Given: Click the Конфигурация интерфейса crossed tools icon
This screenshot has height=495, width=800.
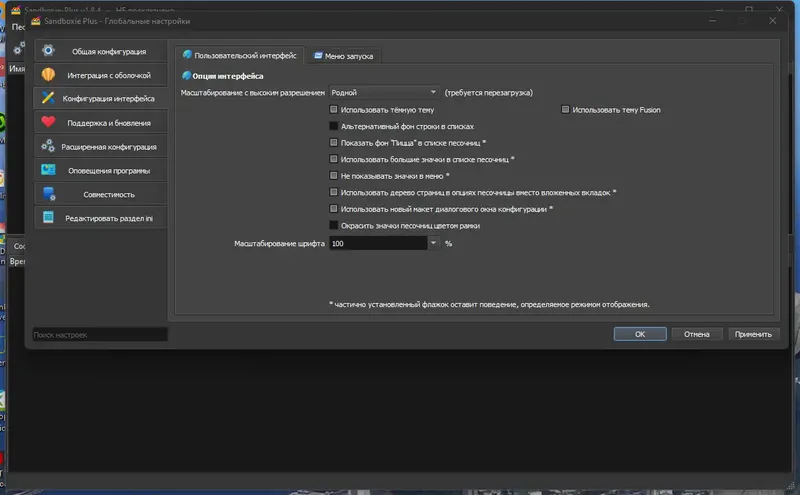Looking at the screenshot, I should (48, 97).
